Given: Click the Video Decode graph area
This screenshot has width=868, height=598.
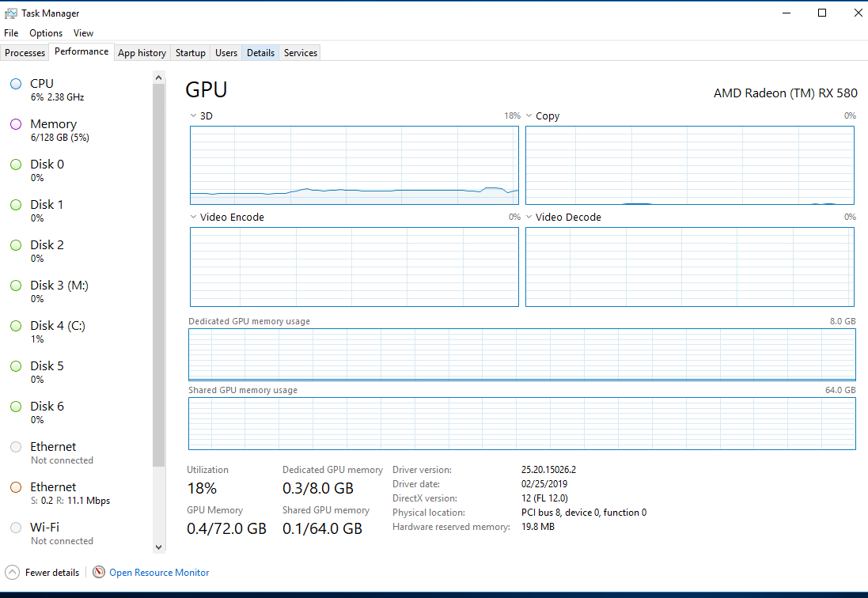Looking at the screenshot, I should point(690,267).
